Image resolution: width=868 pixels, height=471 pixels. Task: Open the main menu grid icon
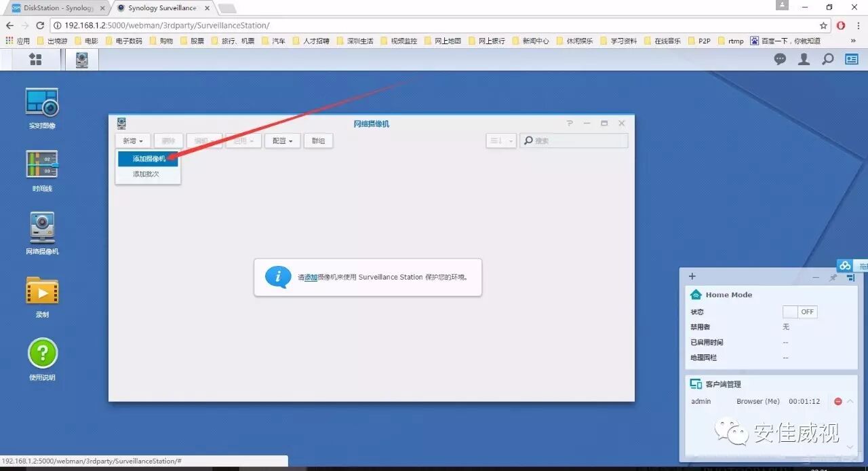pyautogui.click(x=35, y=59)
